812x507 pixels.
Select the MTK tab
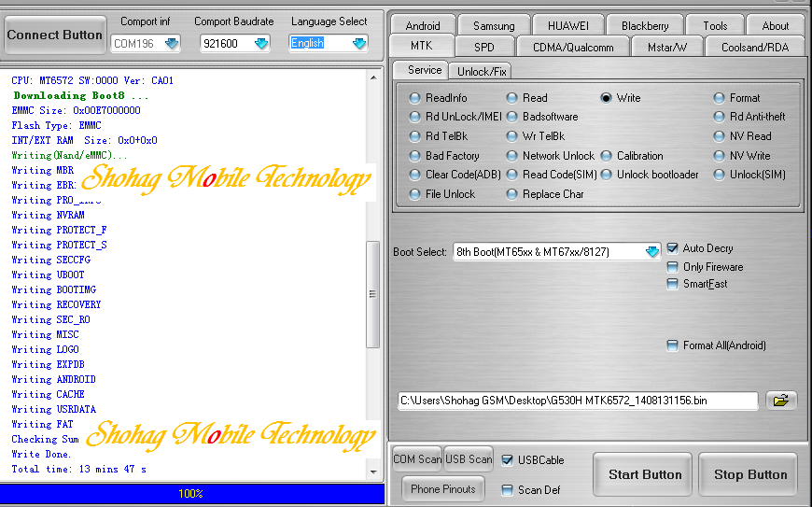[422, 46]
